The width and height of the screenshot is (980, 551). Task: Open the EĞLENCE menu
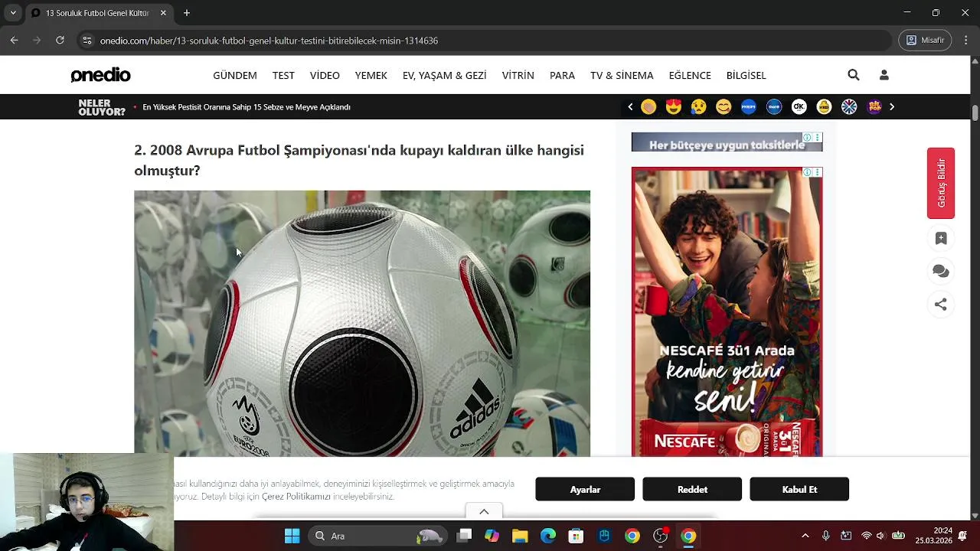point(690,75)
